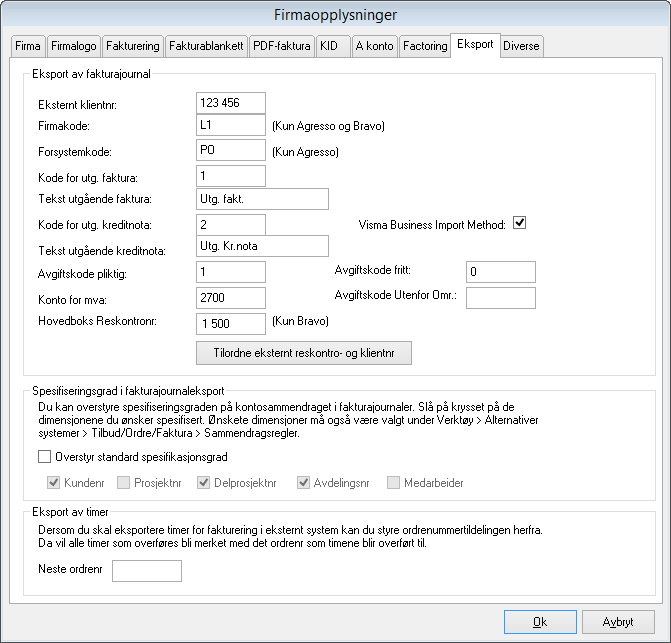The image size is (671, 643).
Task: Enable Overstyr standard spesifikasjonsgrad checkbox
Action: pos(45,456)
